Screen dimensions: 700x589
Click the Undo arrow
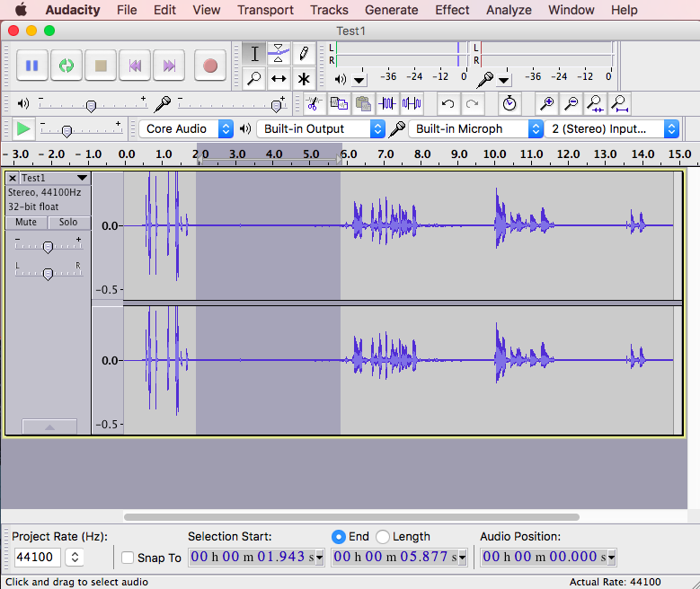447,103
